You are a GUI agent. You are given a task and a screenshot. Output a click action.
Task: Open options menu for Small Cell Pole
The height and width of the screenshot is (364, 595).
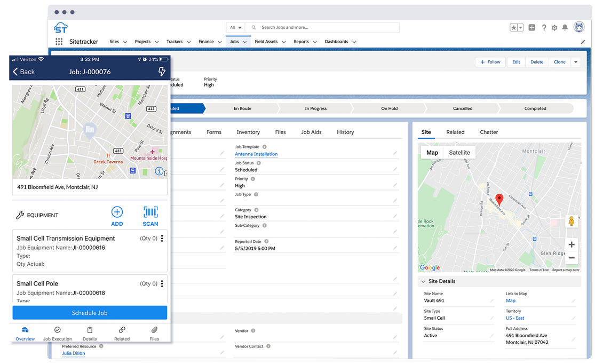(162, 283)
